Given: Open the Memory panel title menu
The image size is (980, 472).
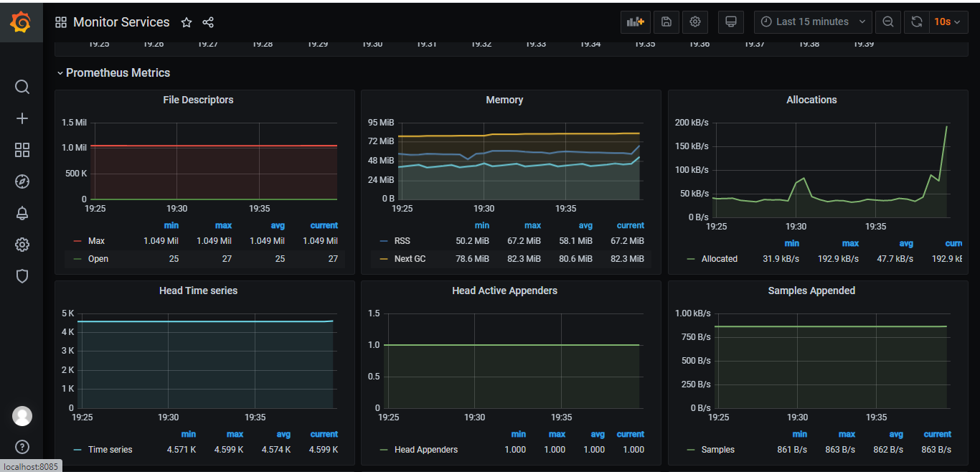Looking at the screenshot, I should tap(504, 100).
